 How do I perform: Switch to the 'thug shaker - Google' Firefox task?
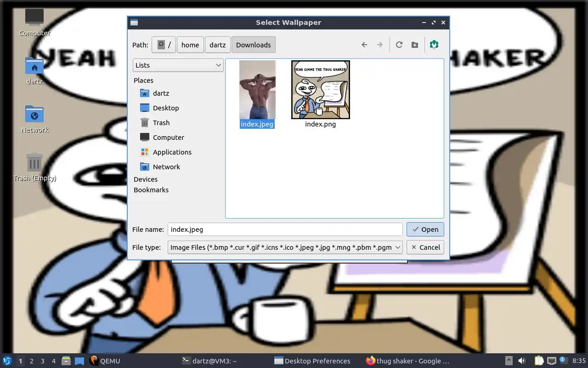(x=408, y=361)
